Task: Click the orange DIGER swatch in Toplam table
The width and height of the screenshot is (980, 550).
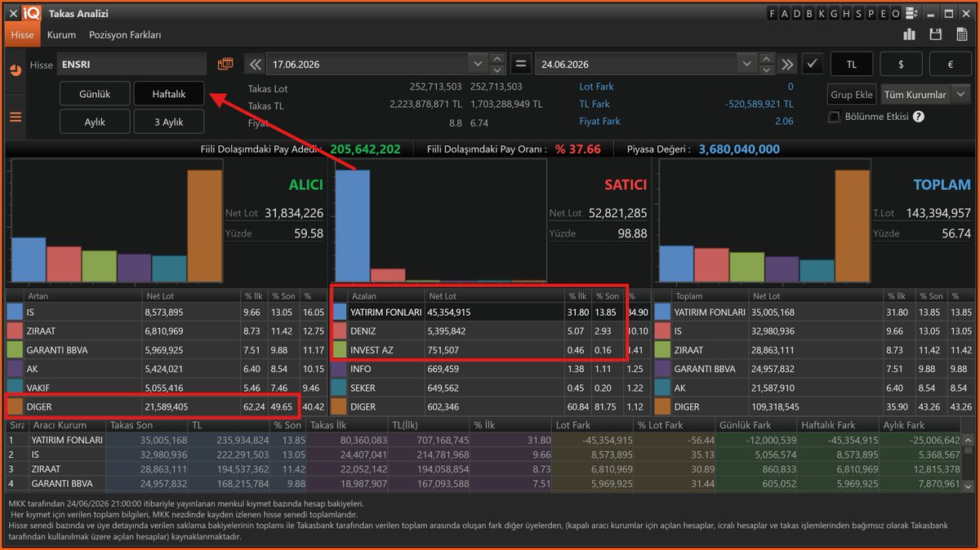Action: 662,406
